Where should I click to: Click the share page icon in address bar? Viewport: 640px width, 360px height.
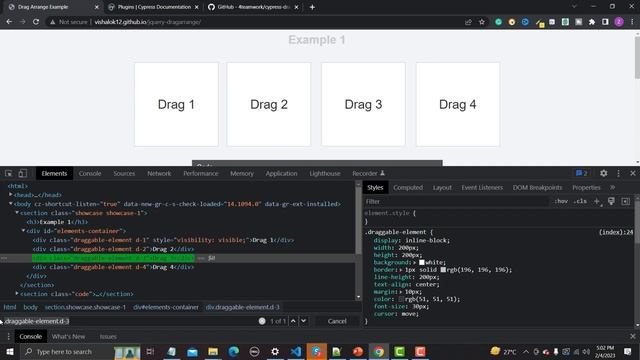468,22
